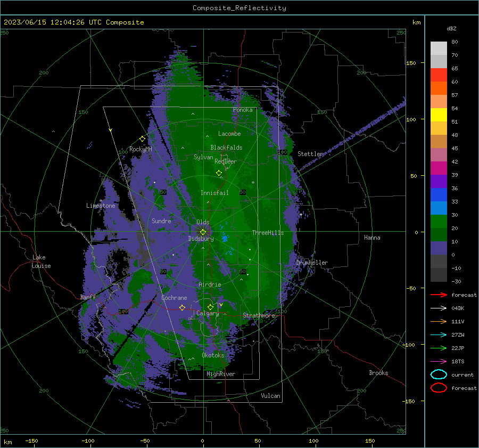Click the orange 111V arrow legend icon
Viewport: 479px width, 448px height.
coord(439,321)
